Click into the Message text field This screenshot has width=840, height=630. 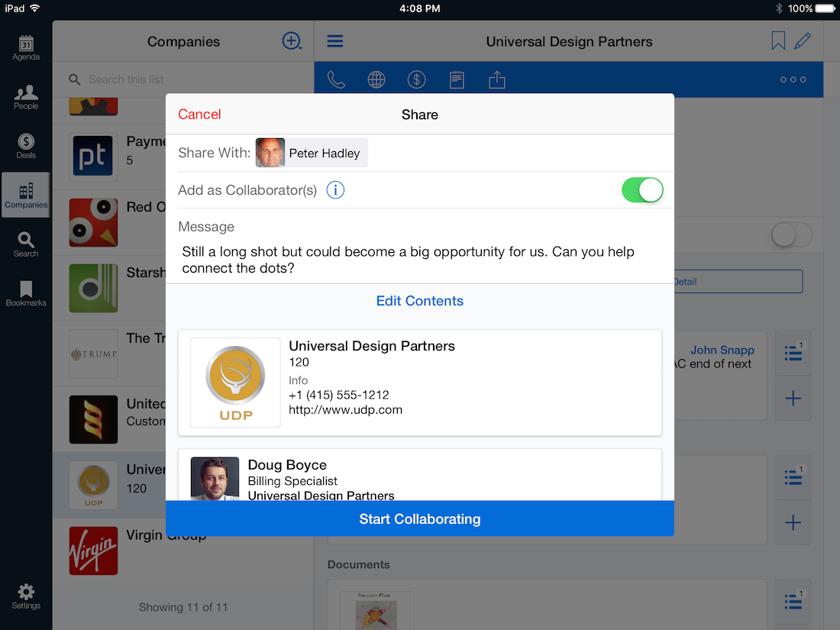coord(419,260)
